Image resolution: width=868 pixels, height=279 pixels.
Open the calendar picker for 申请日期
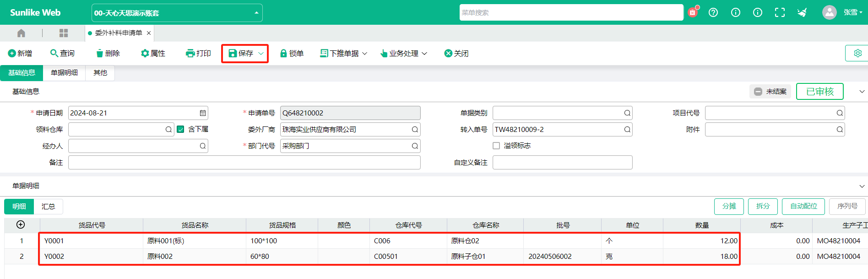click(x=203, y=113)
